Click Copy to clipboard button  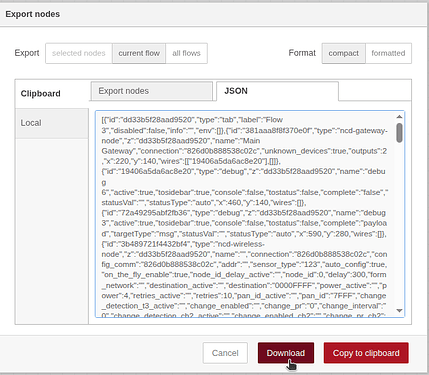point(366,353)
